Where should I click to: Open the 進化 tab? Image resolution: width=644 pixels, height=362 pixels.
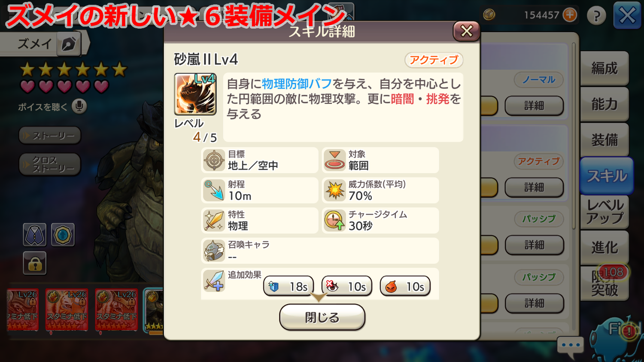(x=605, y=247)
